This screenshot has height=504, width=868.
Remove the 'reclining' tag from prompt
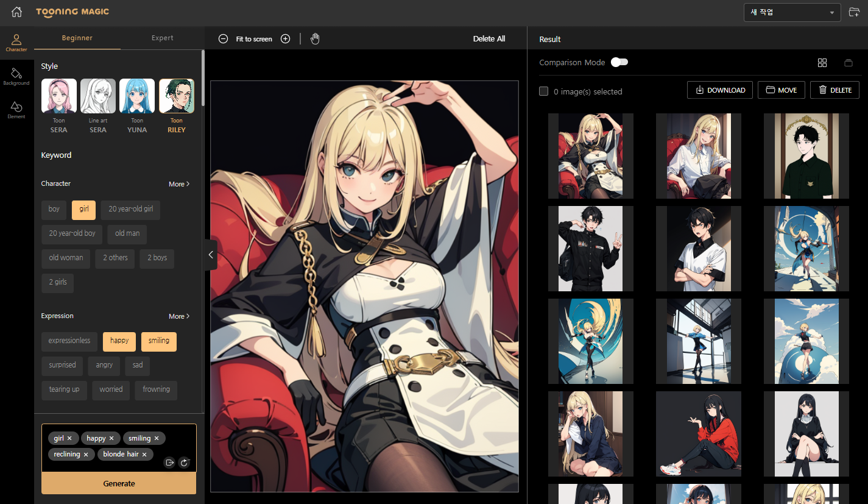click(x=86, y=454)
